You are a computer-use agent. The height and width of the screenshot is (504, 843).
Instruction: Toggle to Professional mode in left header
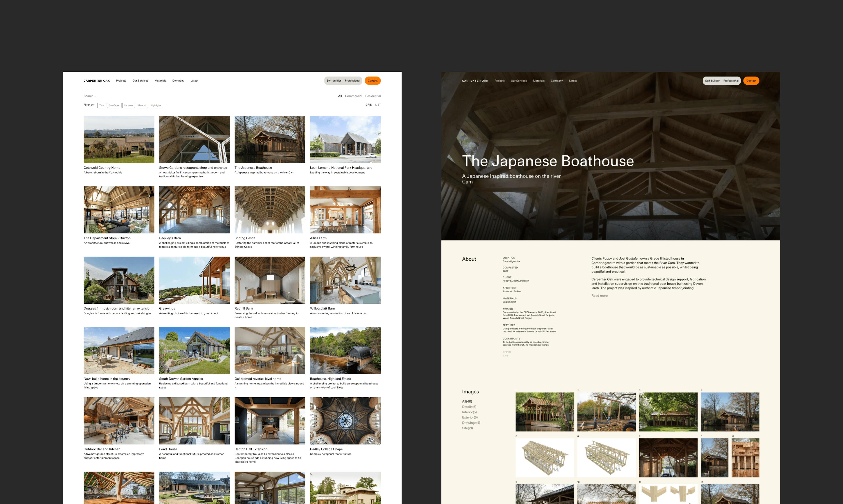point(352,81)
